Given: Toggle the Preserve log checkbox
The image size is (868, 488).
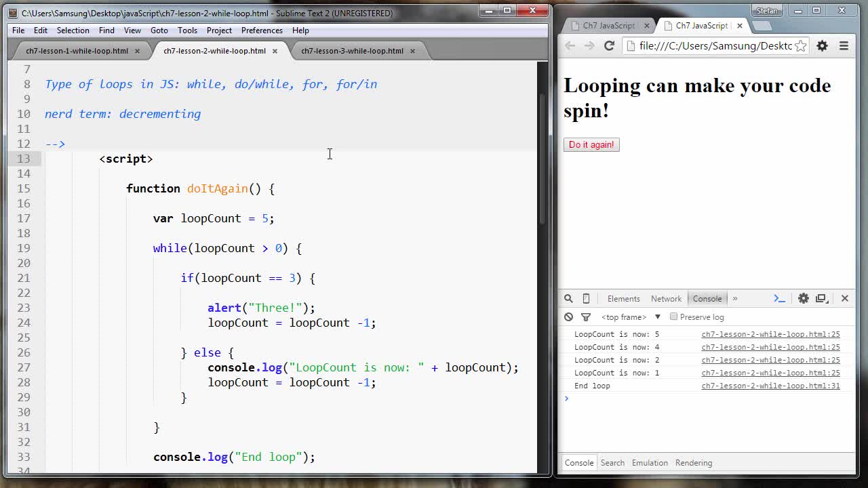Looking at the screenshot, I should (x=673, y=317).
